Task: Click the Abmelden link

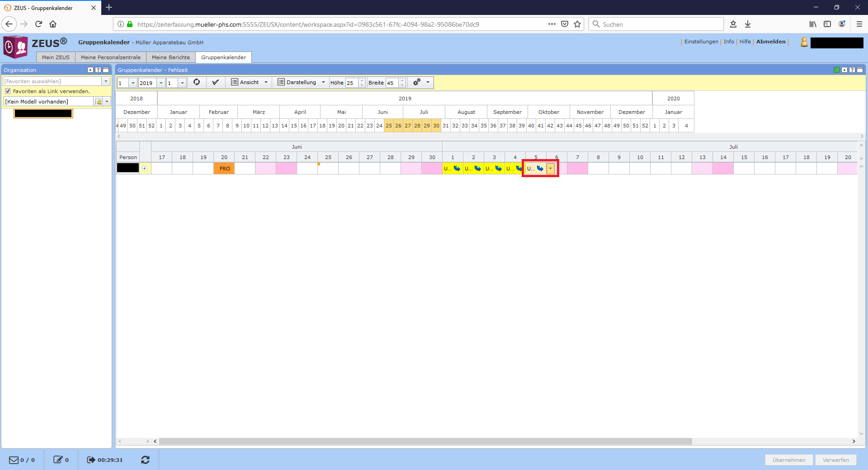Action: click(x=771, y=42)
